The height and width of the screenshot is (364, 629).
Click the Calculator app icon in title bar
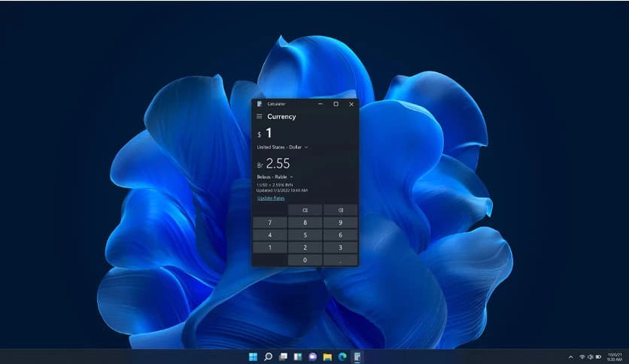(260, 104)
